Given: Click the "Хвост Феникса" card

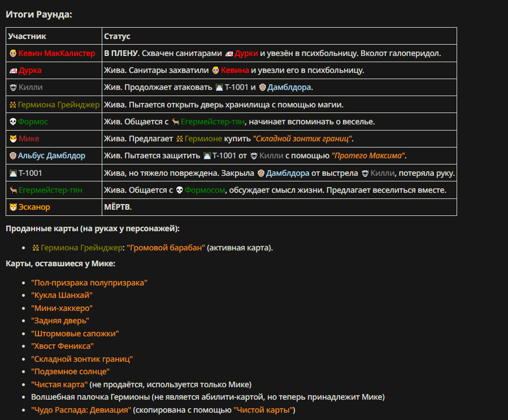Looking at the screenshot, I should click(x=62, y=347).
